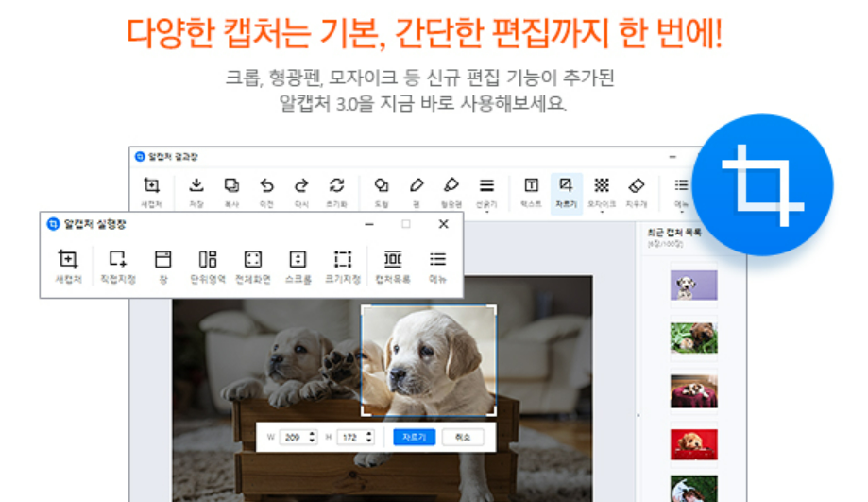Select the puppy on red background thumbnail
Viewport: 868px width, 502px height.
693,444
